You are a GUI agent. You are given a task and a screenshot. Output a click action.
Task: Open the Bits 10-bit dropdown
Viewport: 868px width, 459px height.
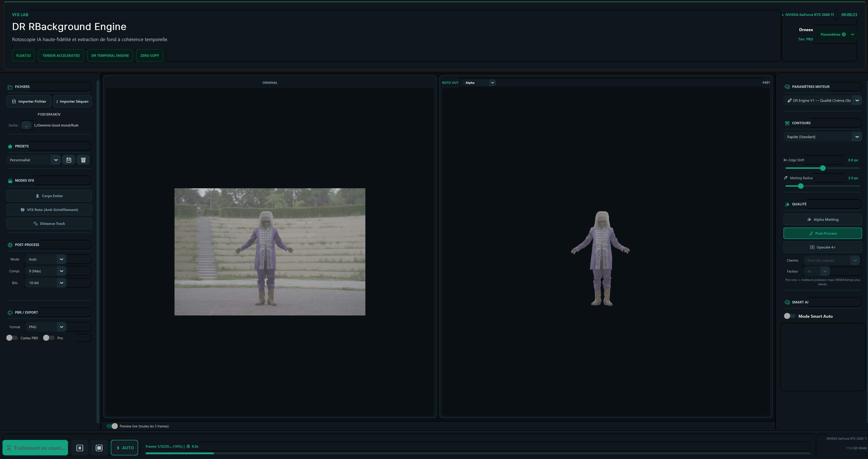tap(46, 283)
